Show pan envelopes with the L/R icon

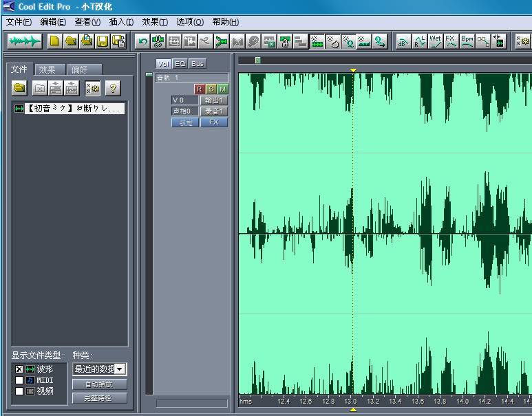pyautogui.click(x=419, y=42)
